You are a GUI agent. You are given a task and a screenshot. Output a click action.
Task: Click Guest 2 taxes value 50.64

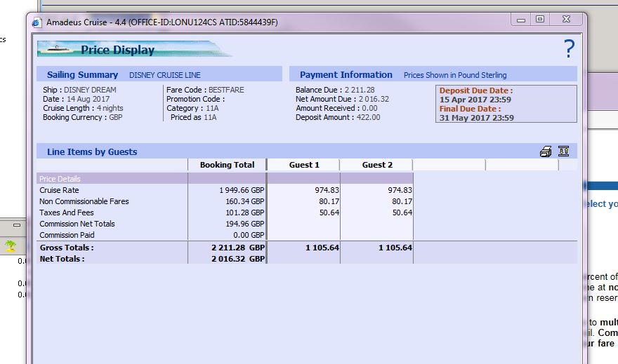pos(402,213)
